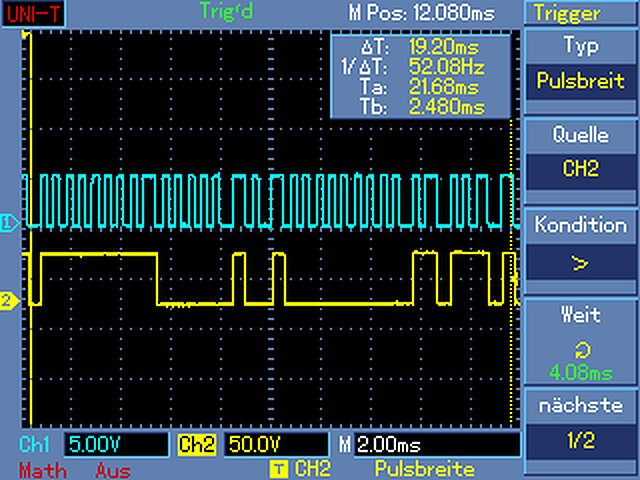Select the Weit menu entry
The image size is (640, 480).
[580, 314]
